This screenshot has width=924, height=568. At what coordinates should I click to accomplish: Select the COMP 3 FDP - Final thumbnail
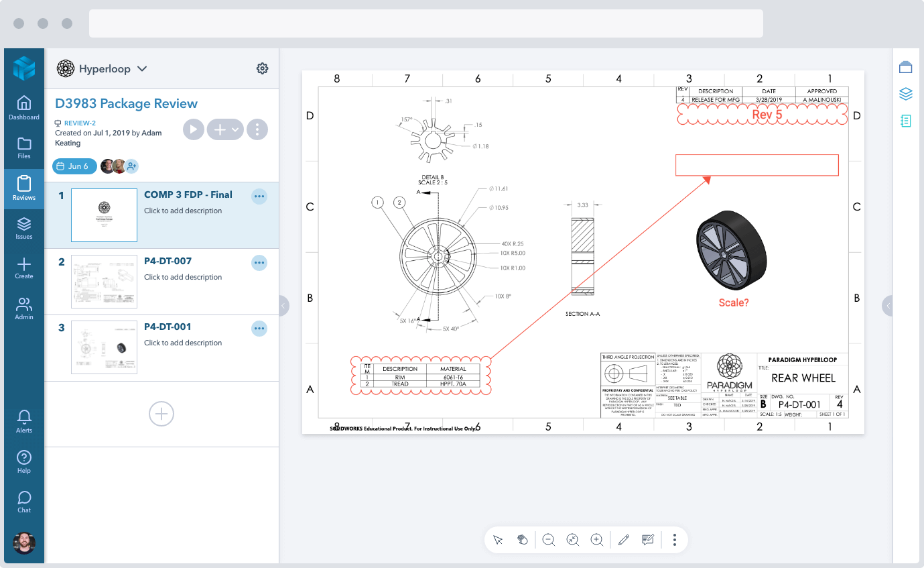pos(104,215)
